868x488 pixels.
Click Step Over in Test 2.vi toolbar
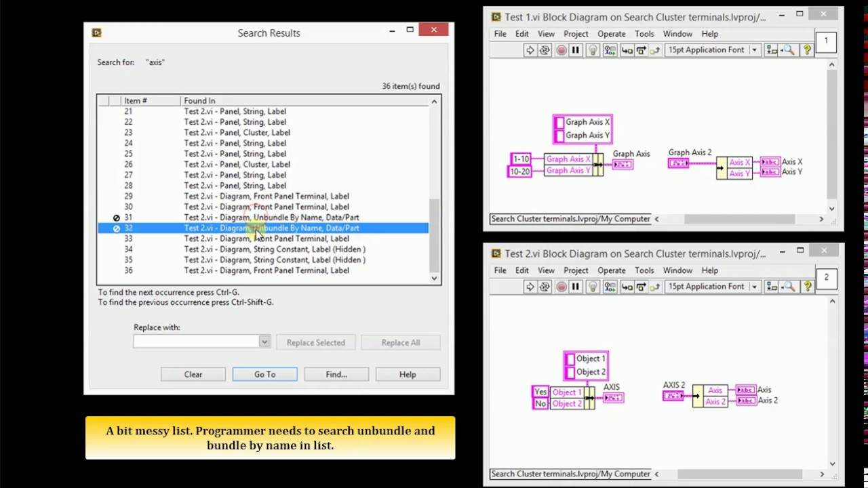641,287
